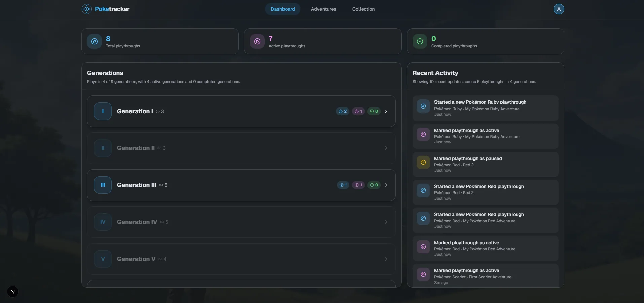
Task: Click the pause icon on 'Marked playthrough as paused'
Action: click(x=423, y=162)
